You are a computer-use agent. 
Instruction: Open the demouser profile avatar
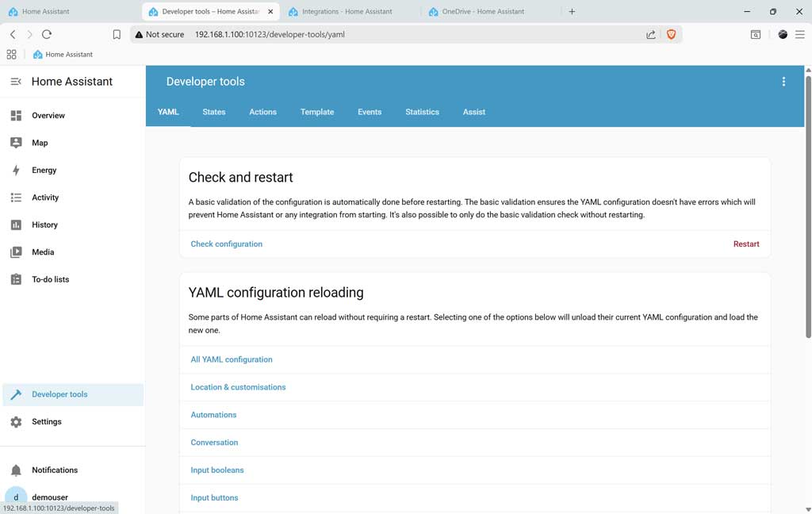point(16,497)
